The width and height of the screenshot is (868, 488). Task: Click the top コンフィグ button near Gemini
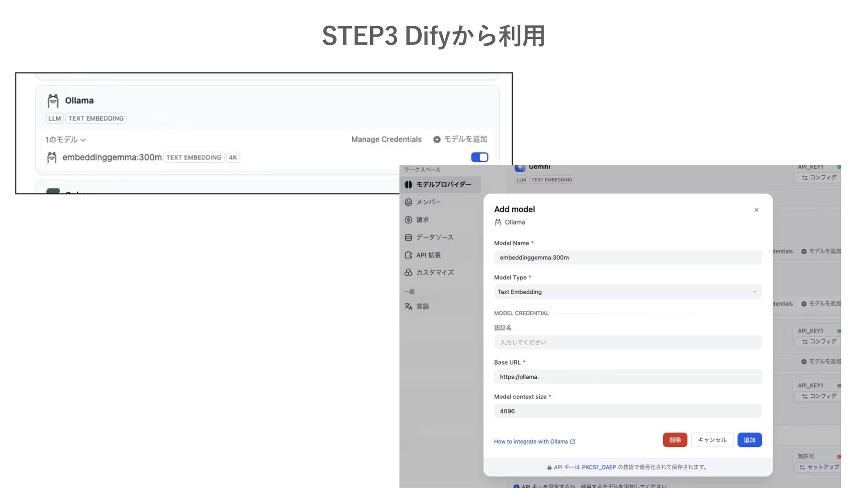pos(818,178)
